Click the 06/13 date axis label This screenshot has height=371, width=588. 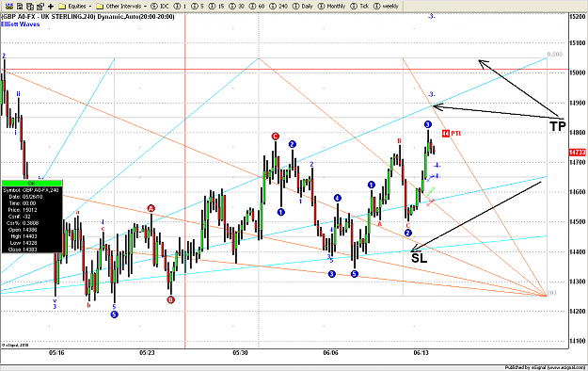[421, 353]
